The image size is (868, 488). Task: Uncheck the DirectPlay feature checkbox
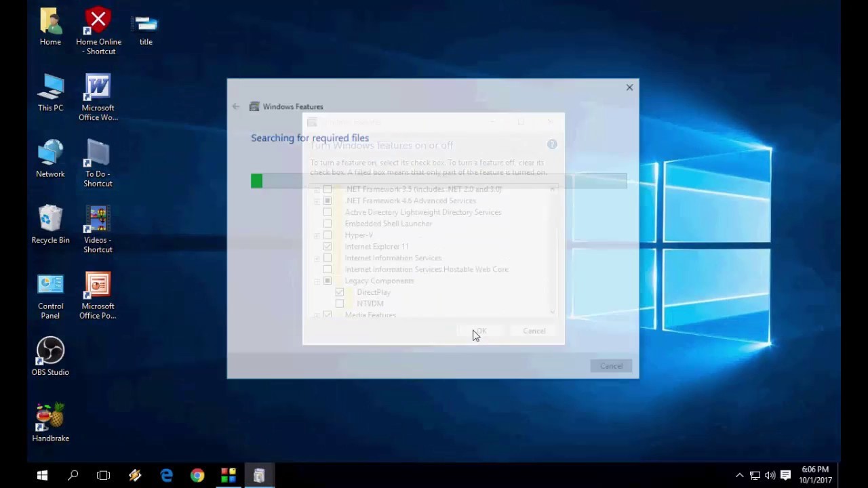340,292
